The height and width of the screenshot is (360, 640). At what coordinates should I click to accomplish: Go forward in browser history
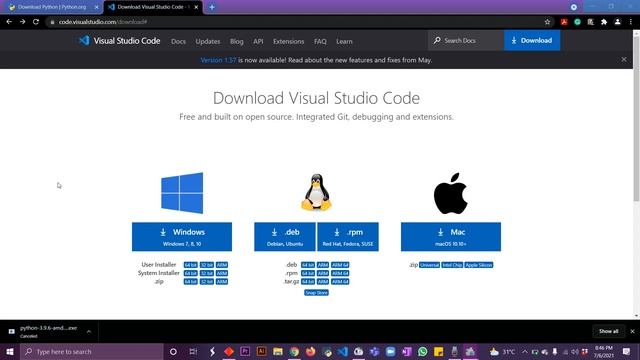coord(22,22)
